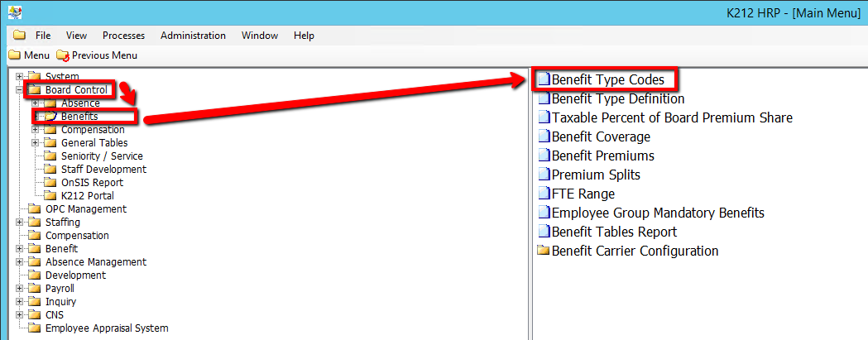Open Taxable Percent of Board Premium Share
This screenshot has width=868, height=340.
pyautogui.click(x=672, y=117)
